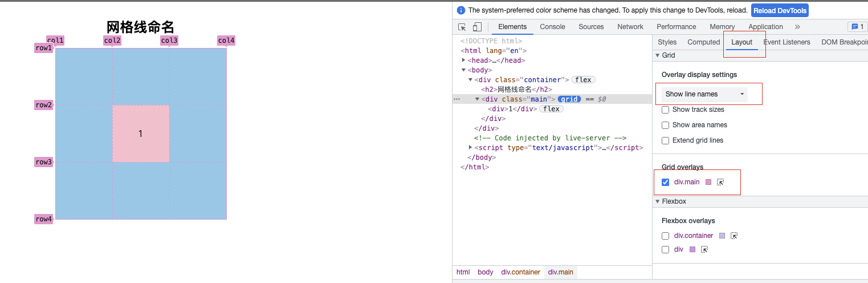The image size is (868, 283).
Task: Switch to the Sources tab
Action: 591,27
